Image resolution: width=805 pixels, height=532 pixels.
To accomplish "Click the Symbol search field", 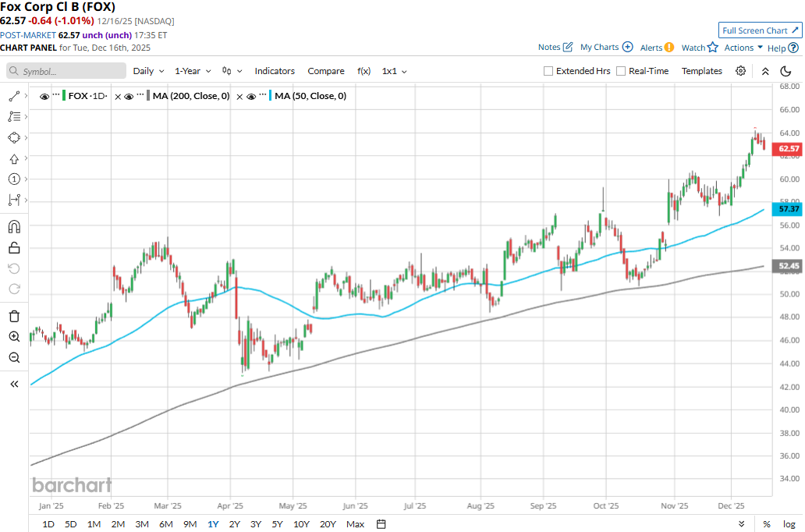I will [x=66, y=71].
